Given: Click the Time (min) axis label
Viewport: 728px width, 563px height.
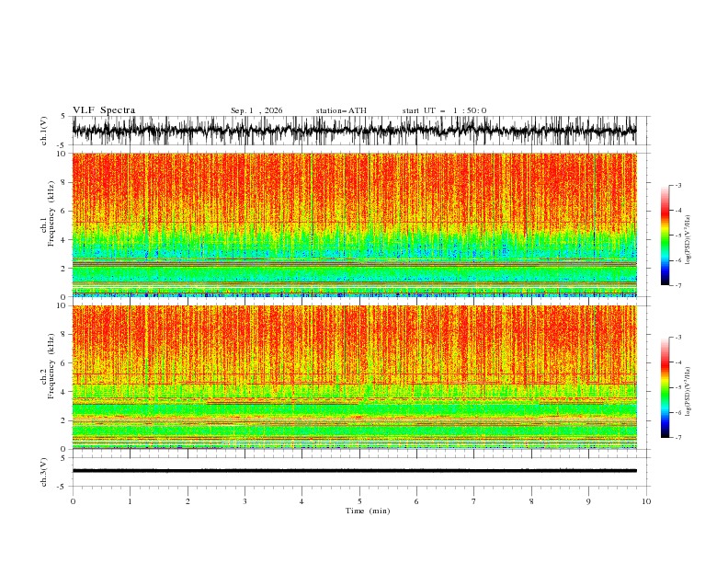Looking at the screenshot, I should point(368,511).
